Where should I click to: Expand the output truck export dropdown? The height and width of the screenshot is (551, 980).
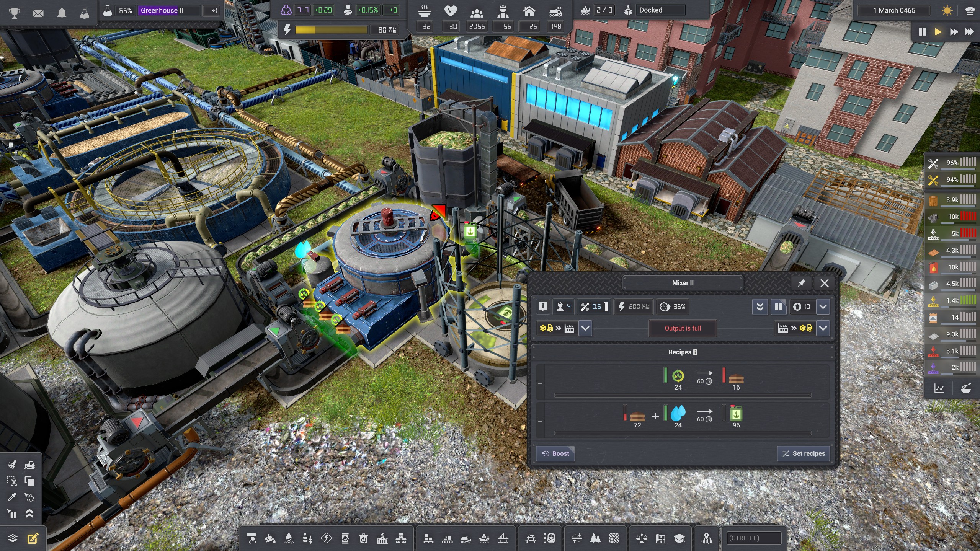tap(823, 328)
